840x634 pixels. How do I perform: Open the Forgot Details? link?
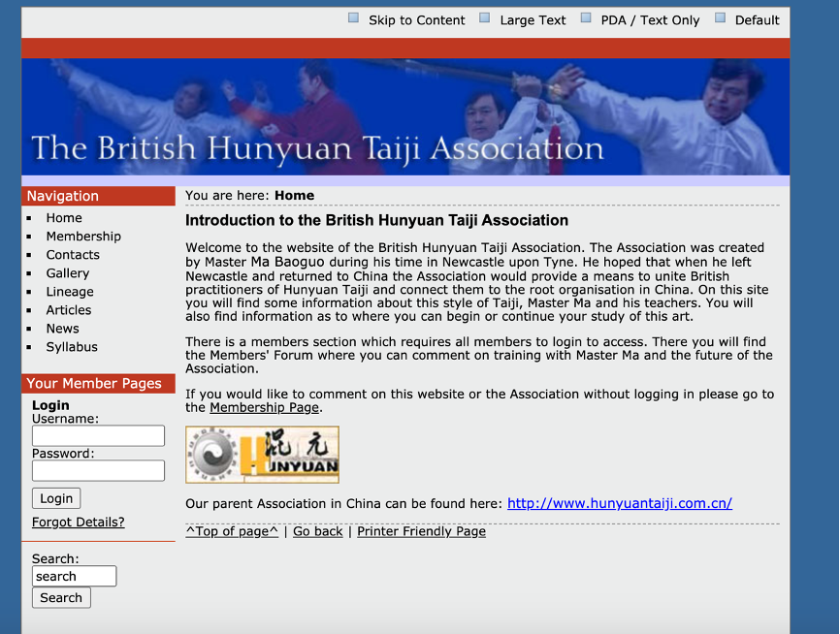pyautogui.click(x=79, y=523)
